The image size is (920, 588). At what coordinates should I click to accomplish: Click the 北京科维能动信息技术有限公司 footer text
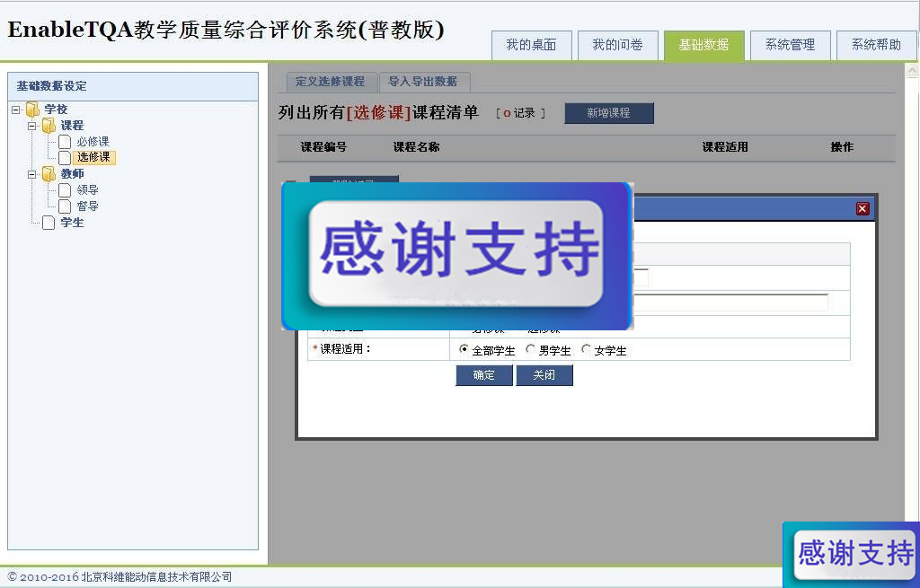click(156, 577)
